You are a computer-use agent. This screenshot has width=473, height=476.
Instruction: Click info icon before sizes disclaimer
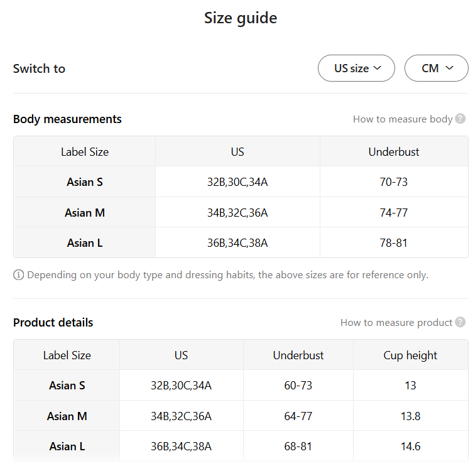tap(19, 275)
